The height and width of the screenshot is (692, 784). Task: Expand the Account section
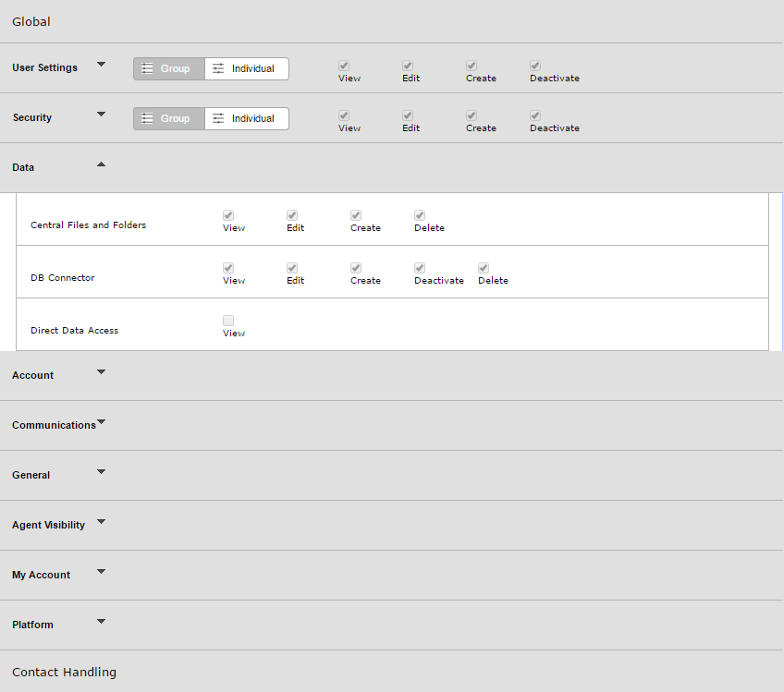click(x=101, y=372)
